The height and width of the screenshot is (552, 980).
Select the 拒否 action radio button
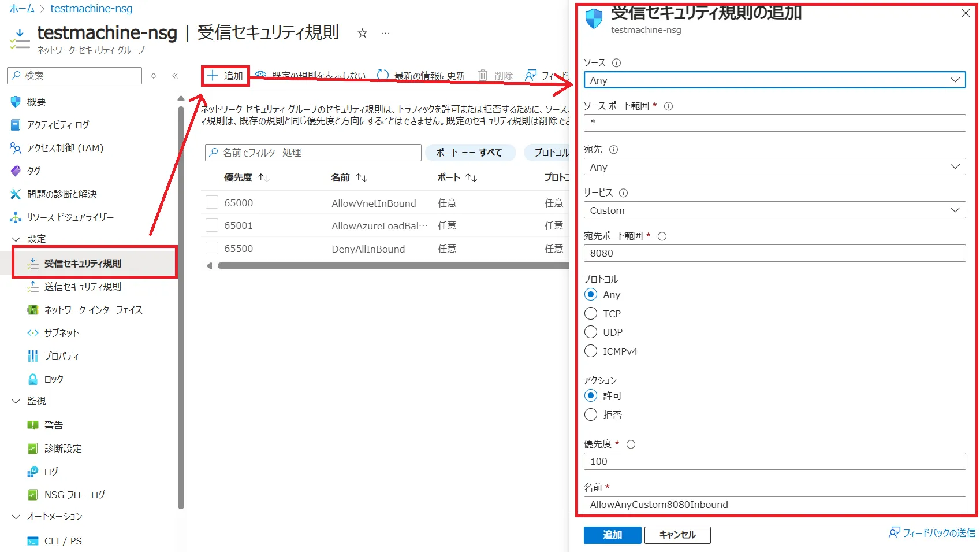591,415
